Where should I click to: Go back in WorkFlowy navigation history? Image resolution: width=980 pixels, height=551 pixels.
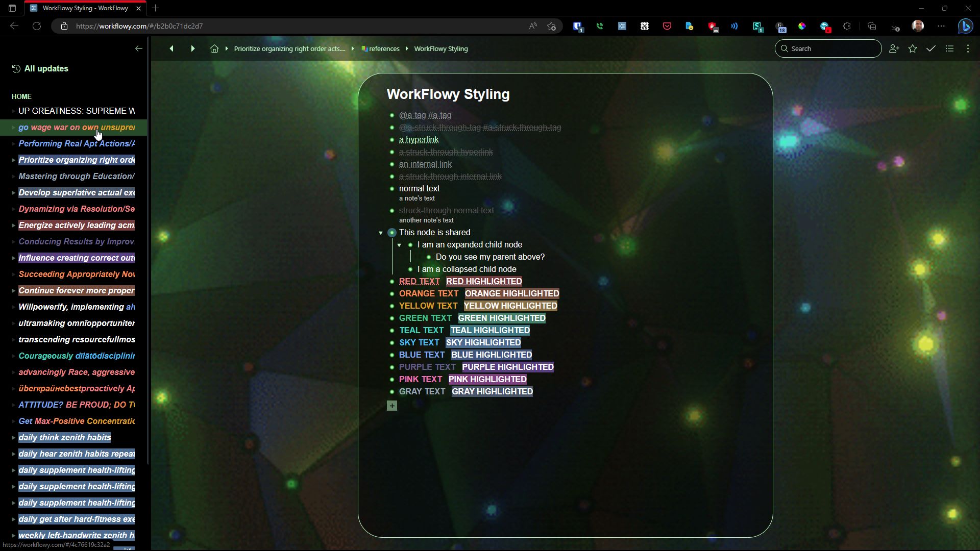point(171,48)
